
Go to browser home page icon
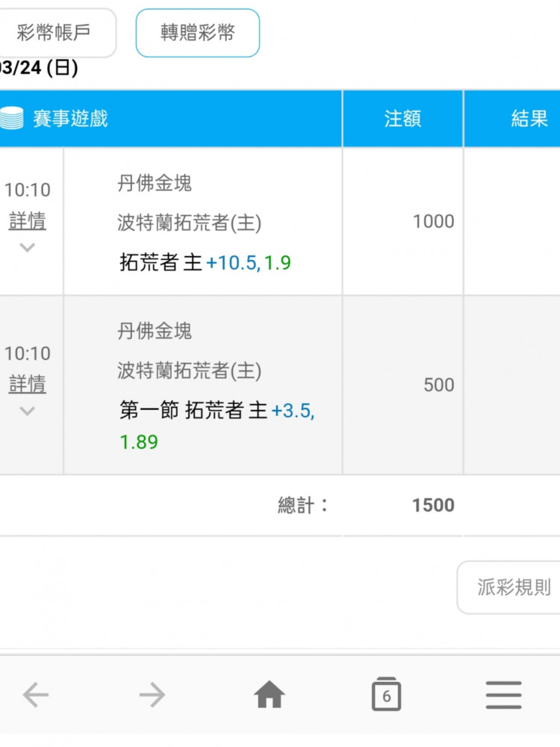(270, 695)
